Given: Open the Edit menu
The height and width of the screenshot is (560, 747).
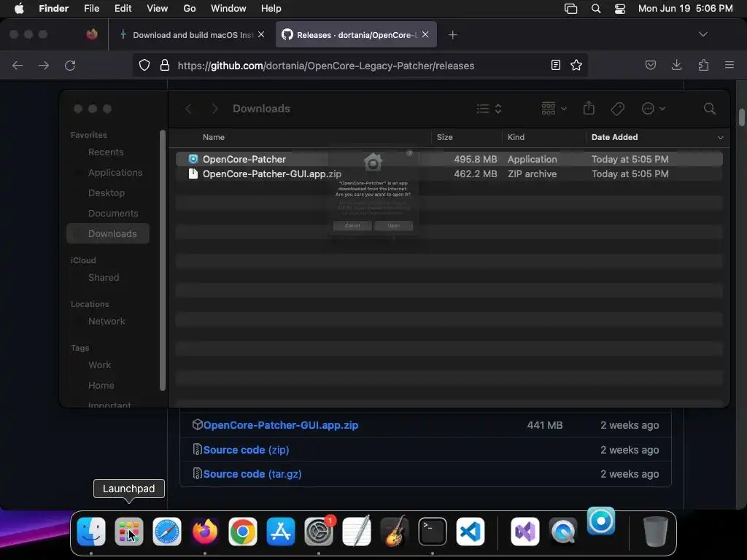Looking at the screenshot, I should tap(123, 9).
